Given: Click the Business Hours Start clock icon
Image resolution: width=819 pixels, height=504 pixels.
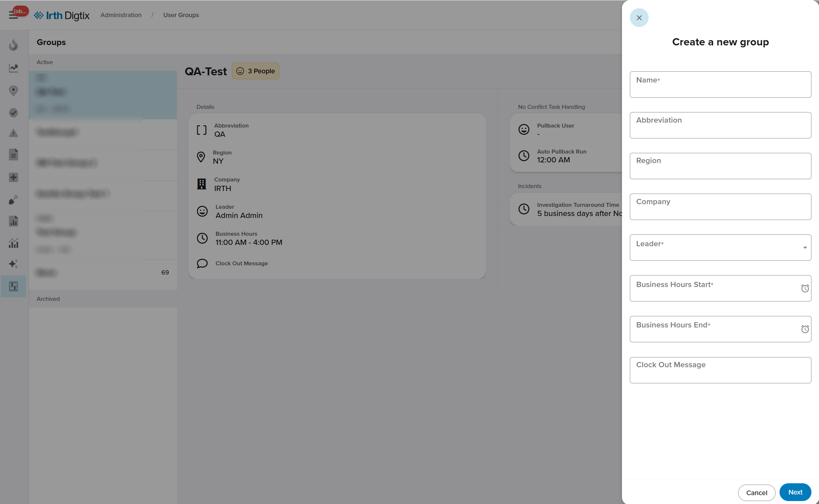Looking at the screenshot, I should pos(805,288).
